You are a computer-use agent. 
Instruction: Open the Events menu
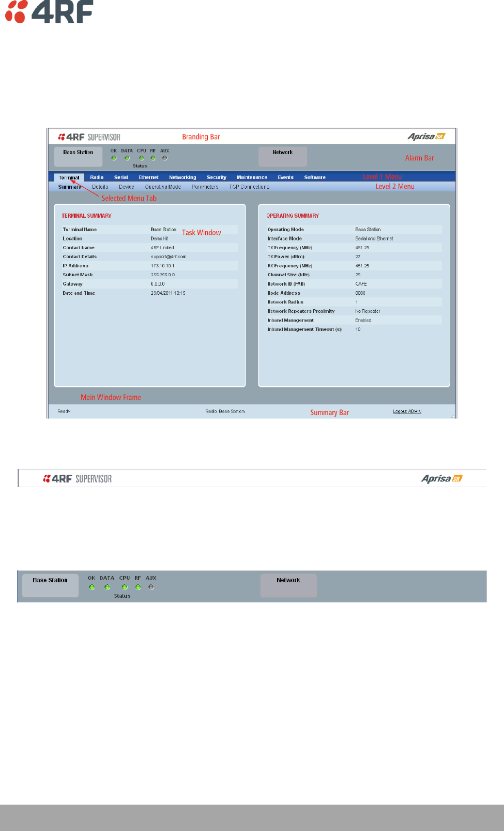pyautogui.click(x=285, y=177)
